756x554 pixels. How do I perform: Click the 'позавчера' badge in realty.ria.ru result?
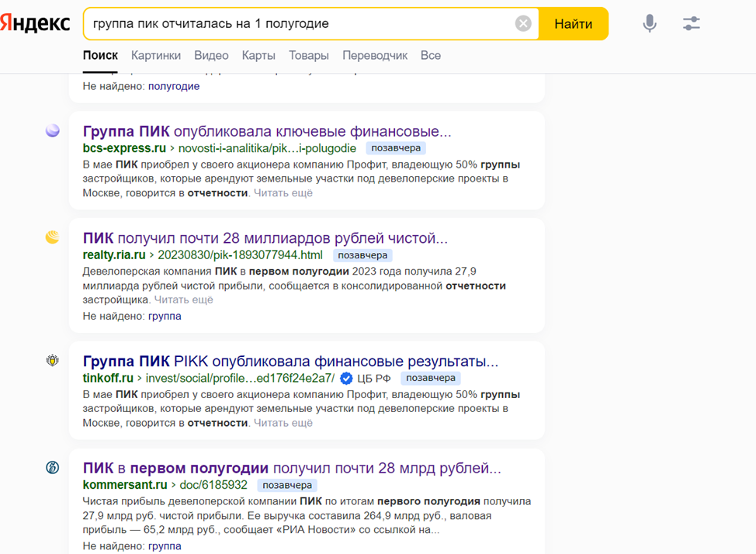pyautogui.click(x=362, y=255)
